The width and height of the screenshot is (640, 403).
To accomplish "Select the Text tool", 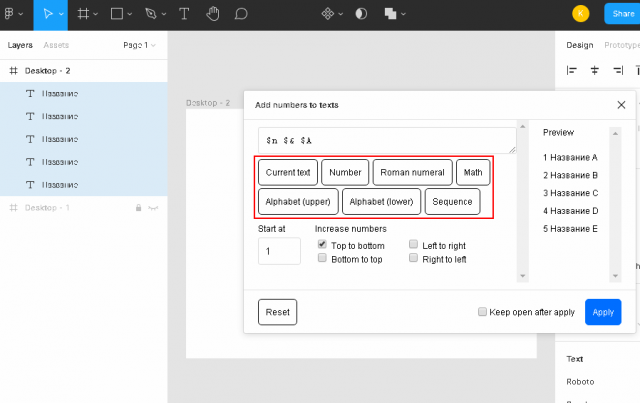I will (x=183, y=14).
